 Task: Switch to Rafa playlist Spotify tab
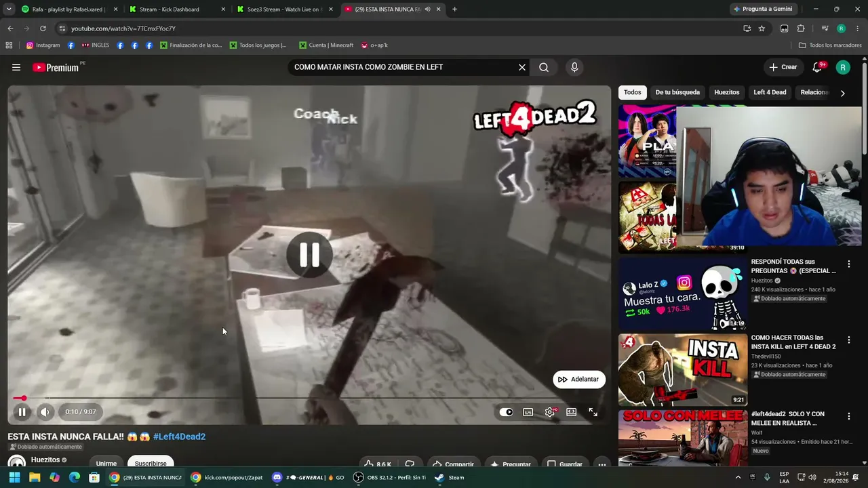tap(69, 9)
